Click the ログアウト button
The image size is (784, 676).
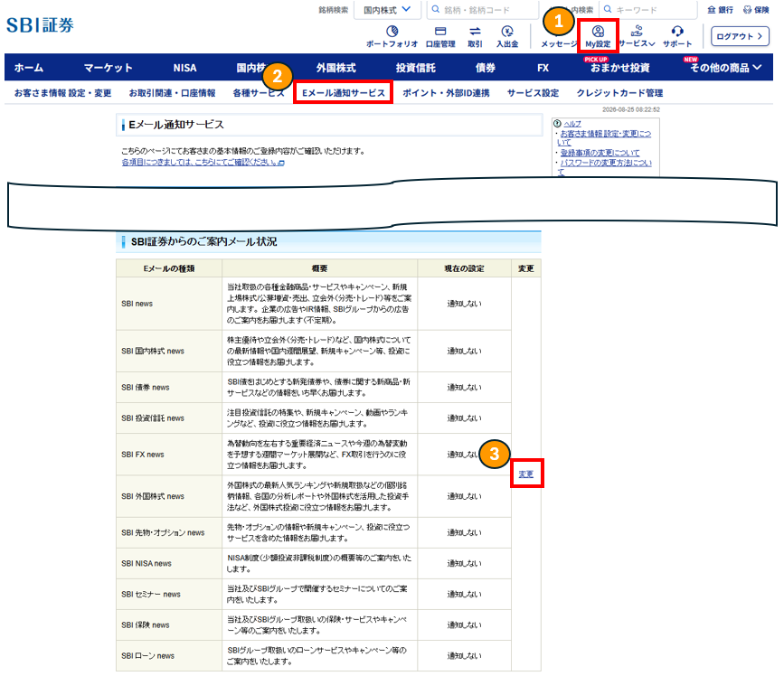point(740,36)
